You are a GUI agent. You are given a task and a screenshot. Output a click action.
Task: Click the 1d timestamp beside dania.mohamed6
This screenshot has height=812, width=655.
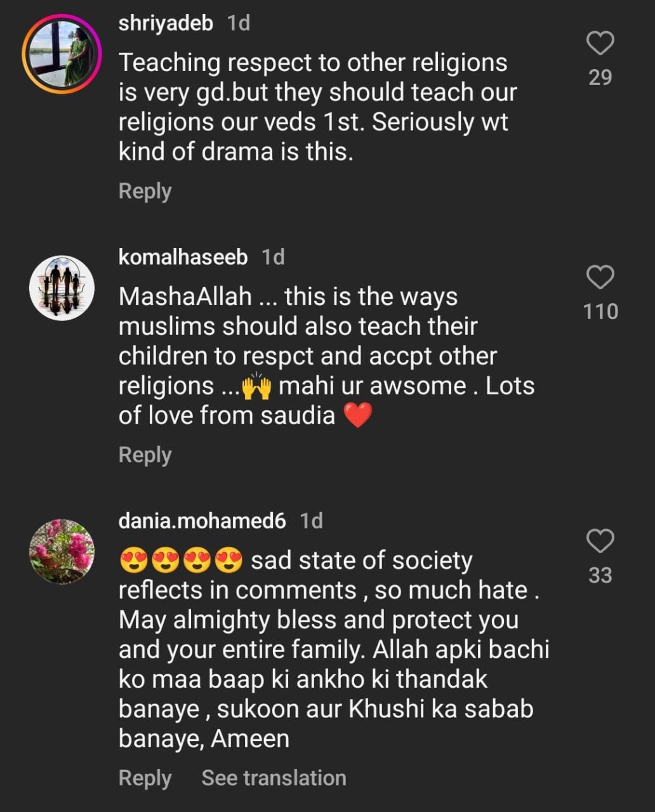pyautogui.click(x=311, y=521)
